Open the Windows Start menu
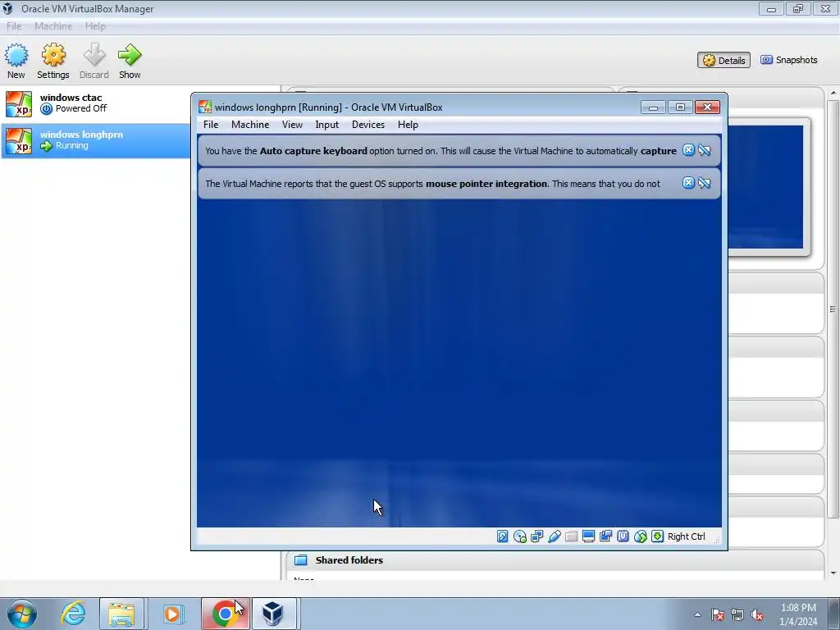 click(x=21, y=614)
